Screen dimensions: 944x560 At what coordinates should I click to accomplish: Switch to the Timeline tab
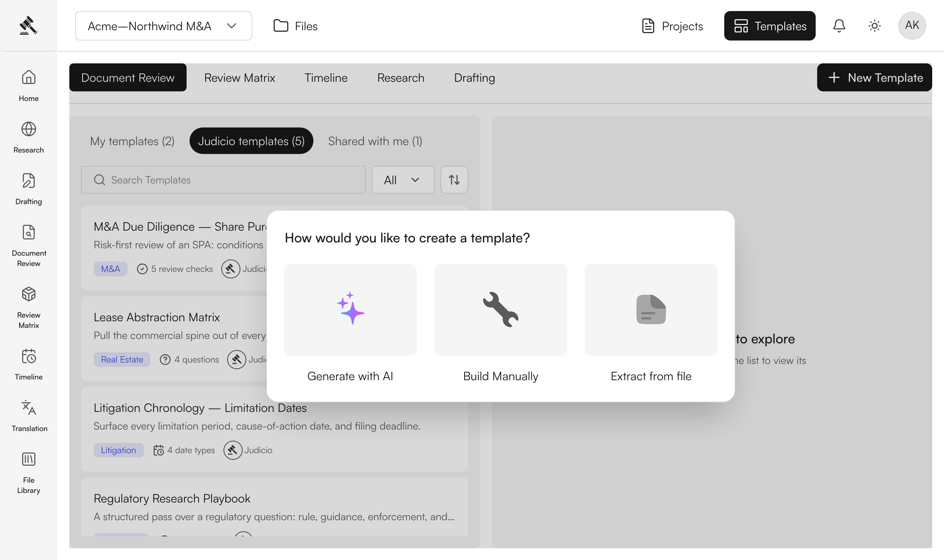(326, 77)
